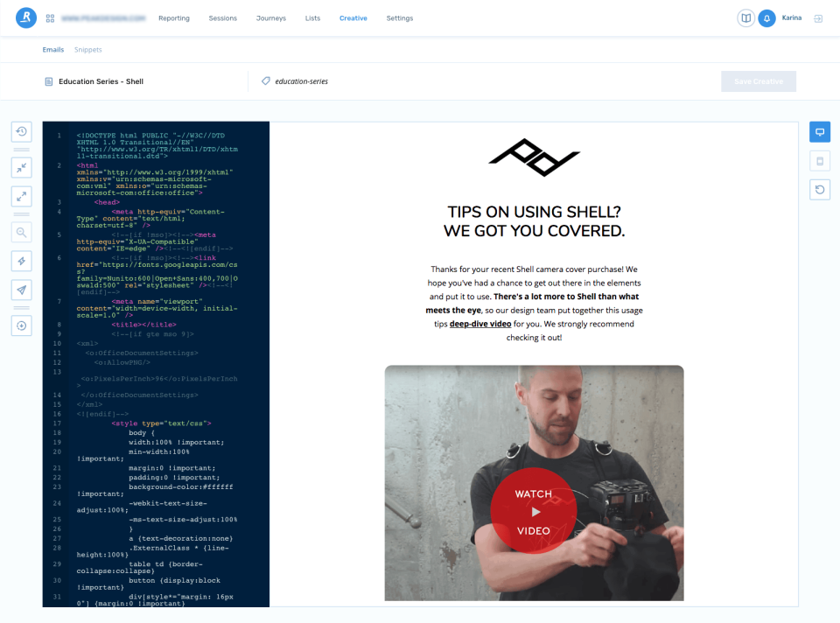This screenshot has height=623, width=840.
Task: Open the Settings menu
Action: [400, 18]
